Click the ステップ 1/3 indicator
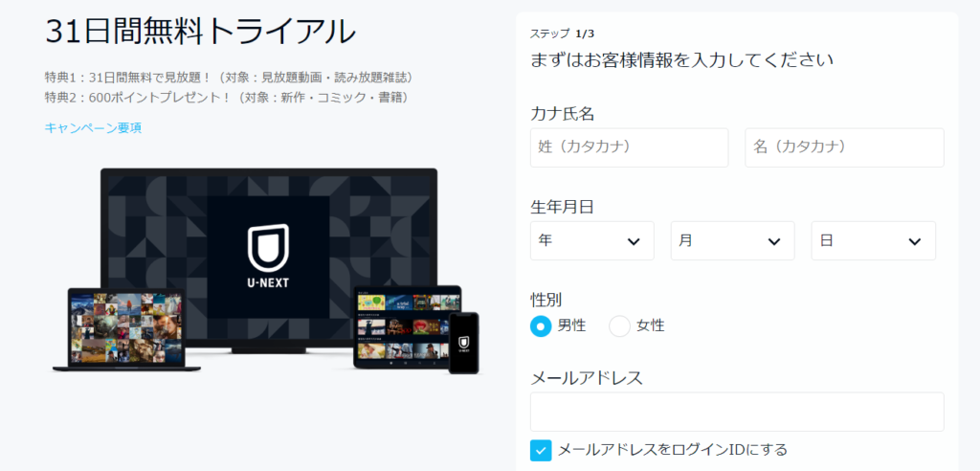Viewport: 980px width, 471px height. (562, 34)
